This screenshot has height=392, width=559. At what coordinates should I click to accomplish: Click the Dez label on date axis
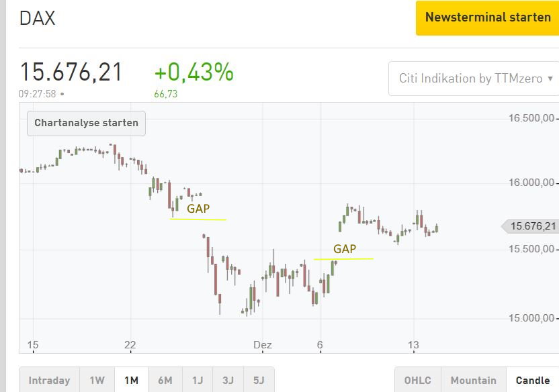coord(262,345)
